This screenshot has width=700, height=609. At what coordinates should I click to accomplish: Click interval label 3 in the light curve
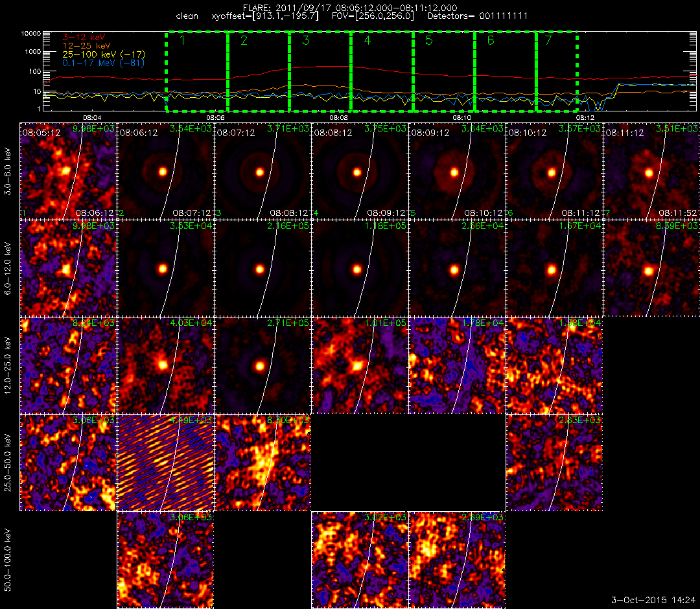pos(305,41)
